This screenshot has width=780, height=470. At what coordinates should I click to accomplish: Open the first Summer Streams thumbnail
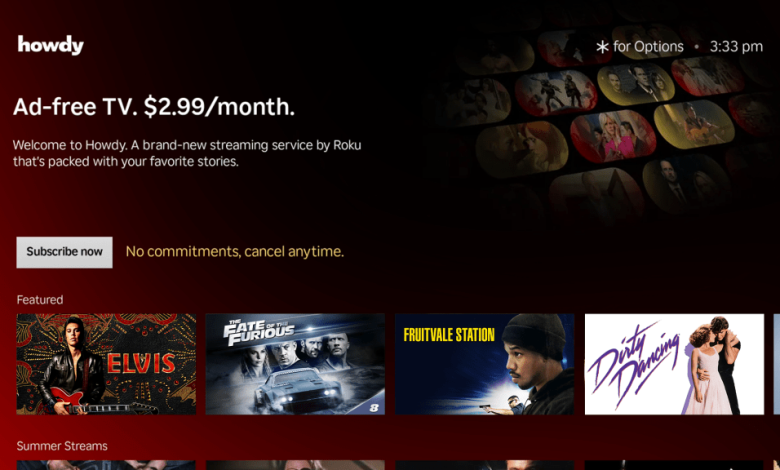click(x=106, y=465)
